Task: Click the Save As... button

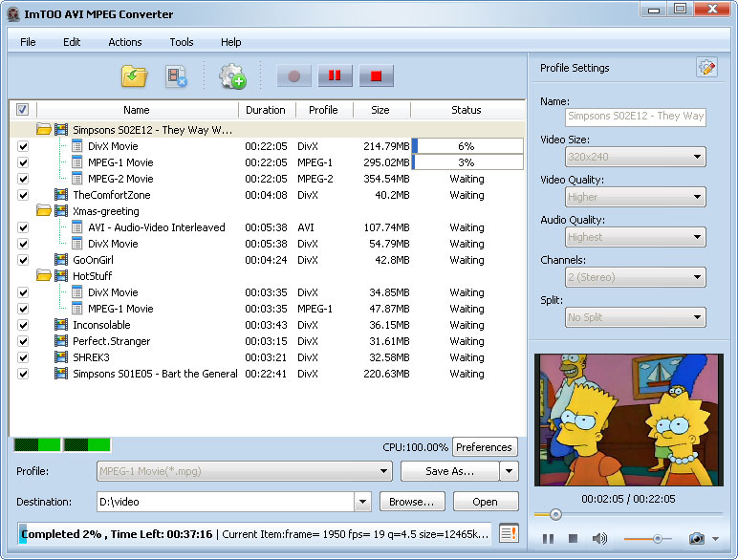Action: (449, 471)
